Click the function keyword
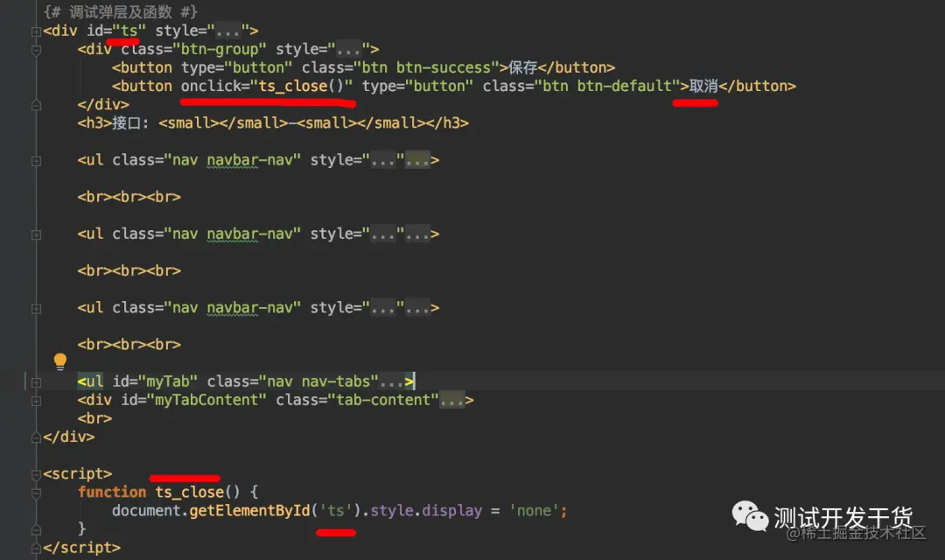The height and width of the screenshot is (560, 945). pos(112,492)
